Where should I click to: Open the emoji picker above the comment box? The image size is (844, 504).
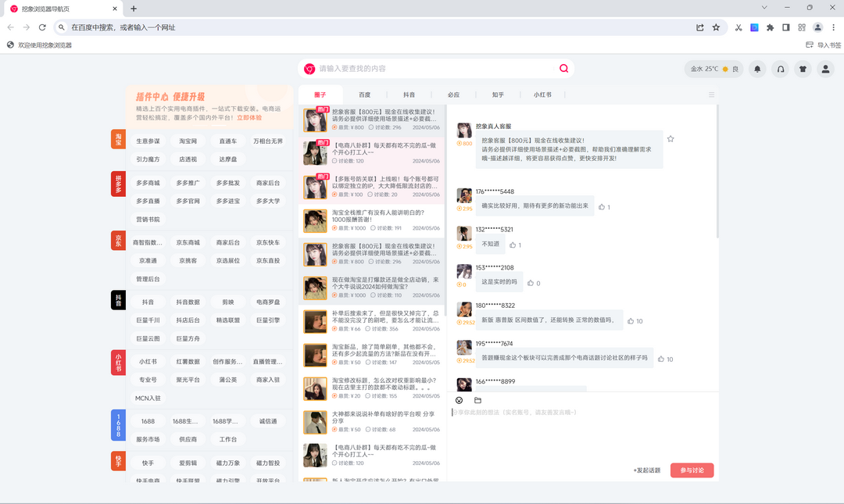[x=459, y=400]
